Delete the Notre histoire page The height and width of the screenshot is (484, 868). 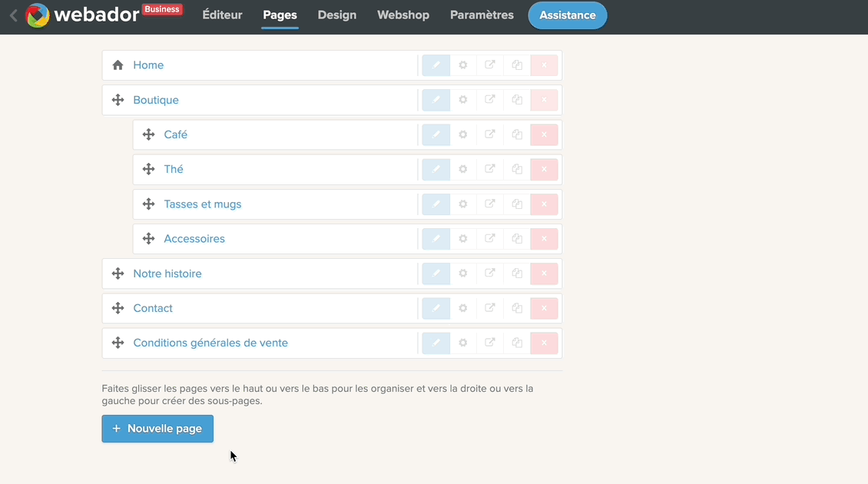544,273
